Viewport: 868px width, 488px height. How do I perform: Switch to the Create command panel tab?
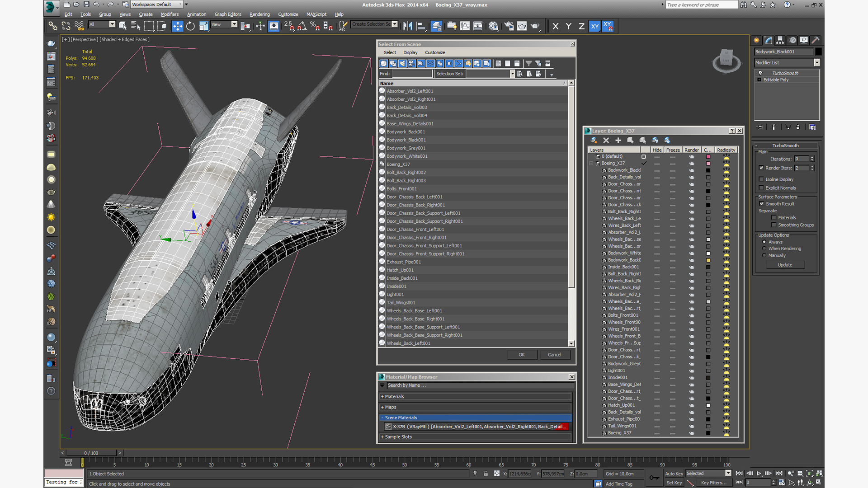click(757, 40)
